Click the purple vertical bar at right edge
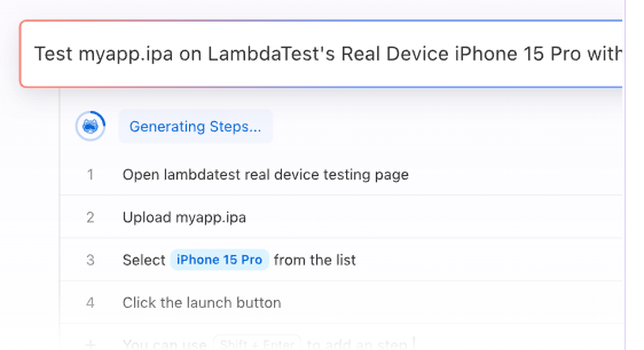The height and width of the screenshot is (350, 644). coord(625,175)
